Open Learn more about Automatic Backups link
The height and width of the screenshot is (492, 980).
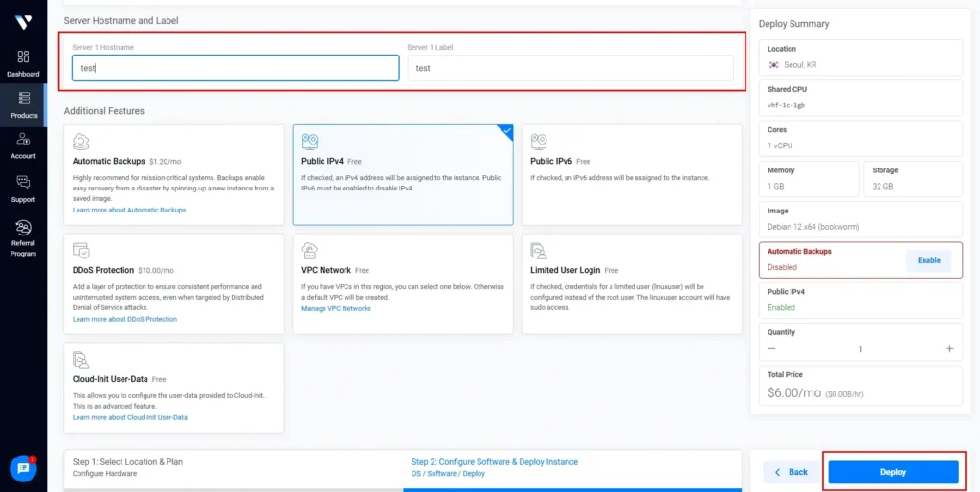point(129,210)
